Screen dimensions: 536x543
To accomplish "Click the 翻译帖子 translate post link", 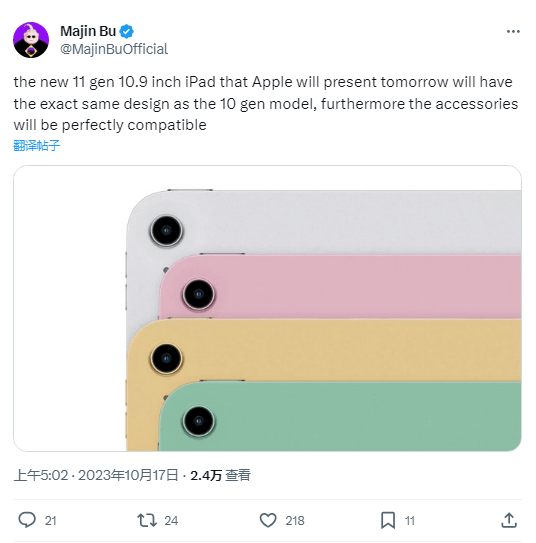I will pos(37,145).
